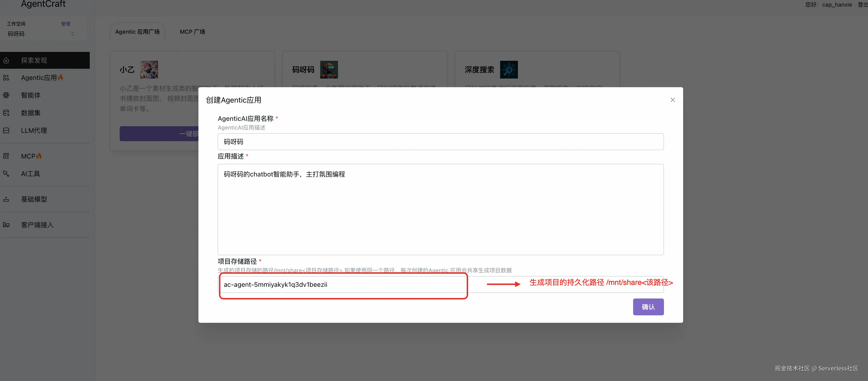Click the 客户端接入 sidebar icon
The height and width of the screenshot is (381, 868).
[x=6, y=225]
